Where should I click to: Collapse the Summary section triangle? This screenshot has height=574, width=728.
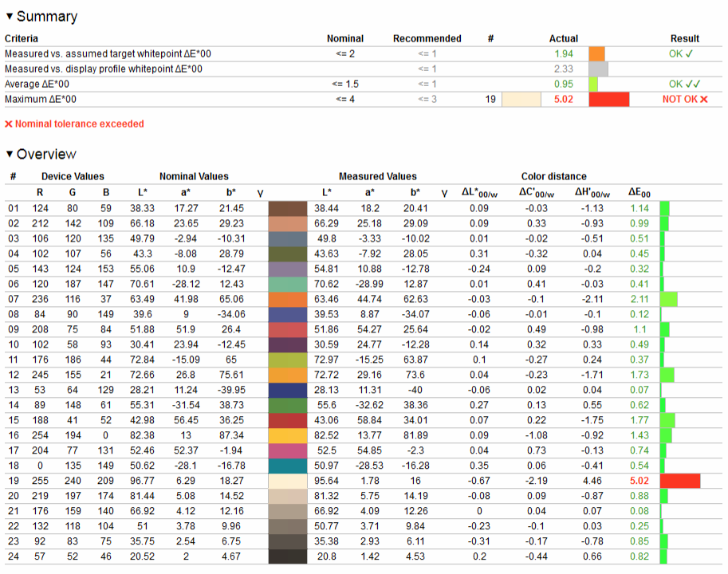point(10,17)
